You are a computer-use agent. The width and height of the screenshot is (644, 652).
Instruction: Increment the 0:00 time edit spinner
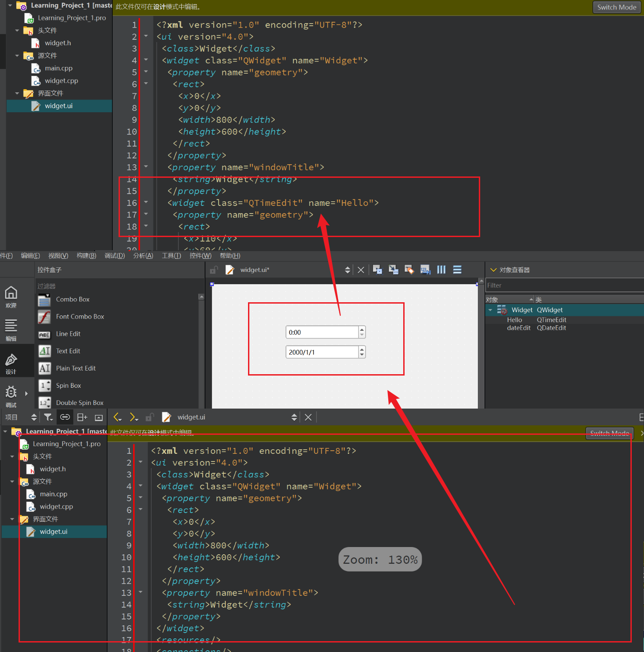coord(362,329)
